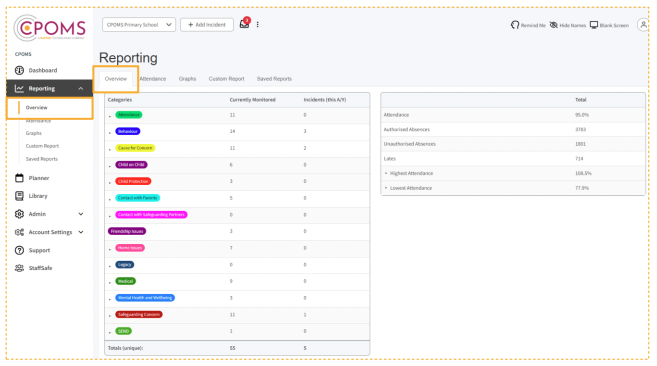Expand the Lowest Attendance row

[386, 188]
